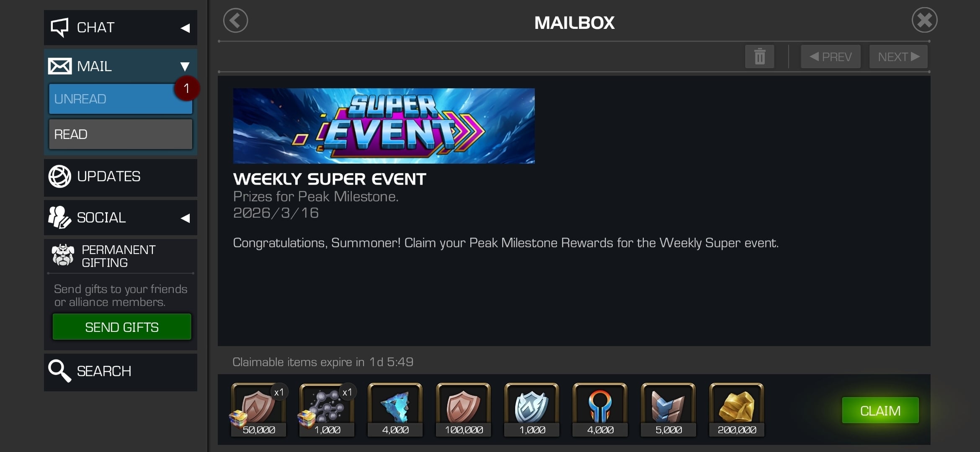Click the Send Gifts button
980x452 pixels.
122,327
